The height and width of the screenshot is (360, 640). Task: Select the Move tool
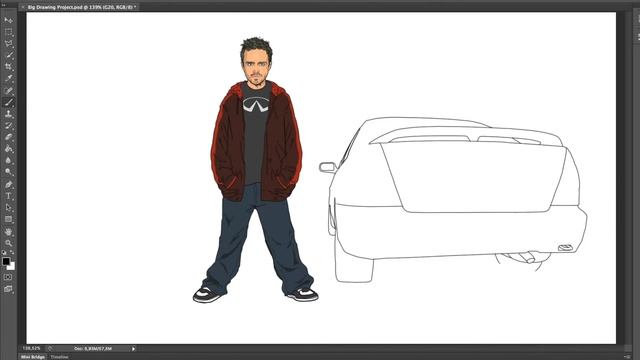(x=8, y=20)
